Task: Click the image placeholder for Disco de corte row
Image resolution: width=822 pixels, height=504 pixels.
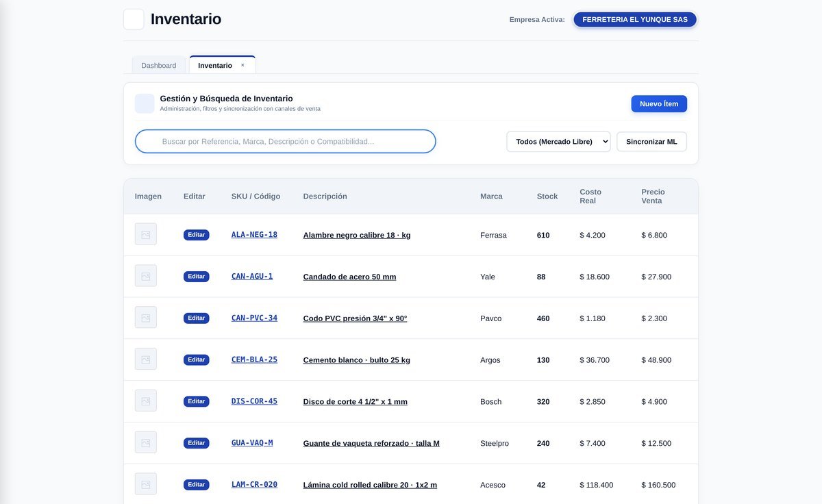Action: 146,401
